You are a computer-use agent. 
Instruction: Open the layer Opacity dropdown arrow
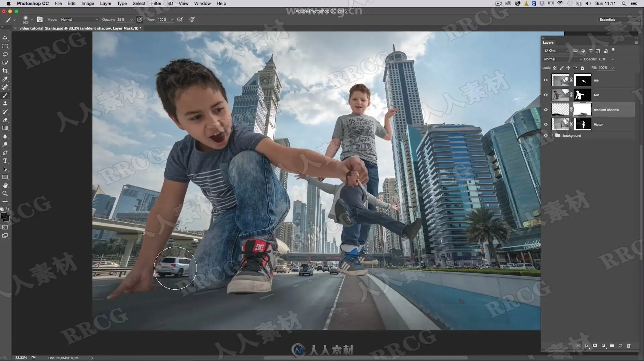(x=612, y=59)
